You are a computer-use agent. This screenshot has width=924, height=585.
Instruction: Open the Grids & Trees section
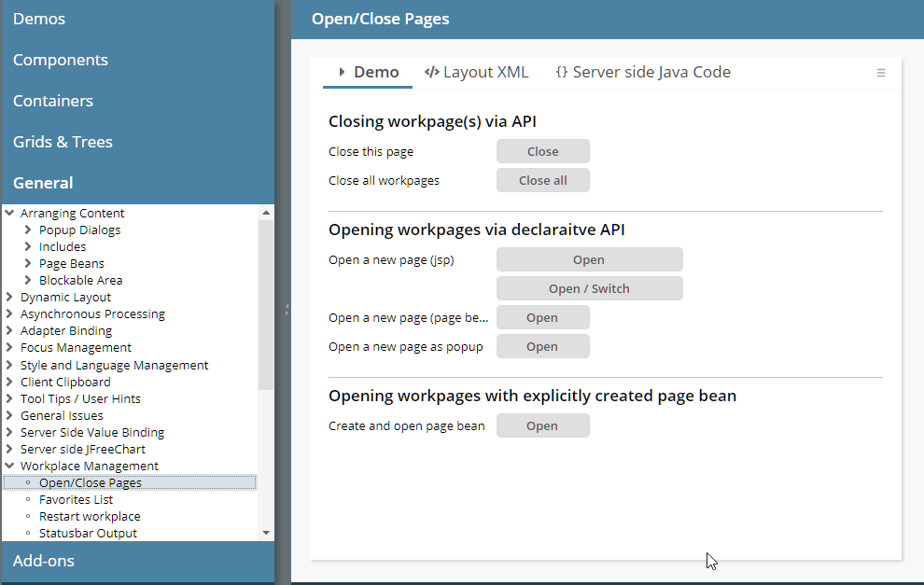coord(63,142)
